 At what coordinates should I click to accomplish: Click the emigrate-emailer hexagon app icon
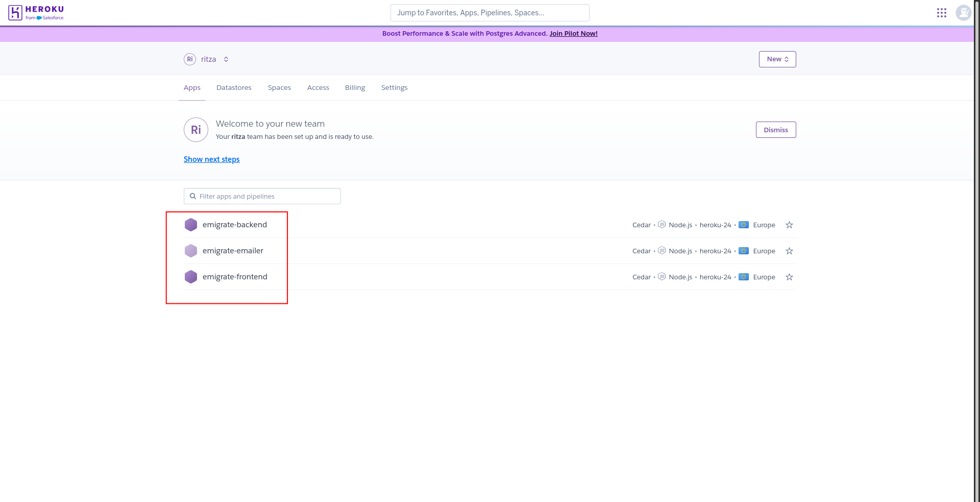click(191, 251)
